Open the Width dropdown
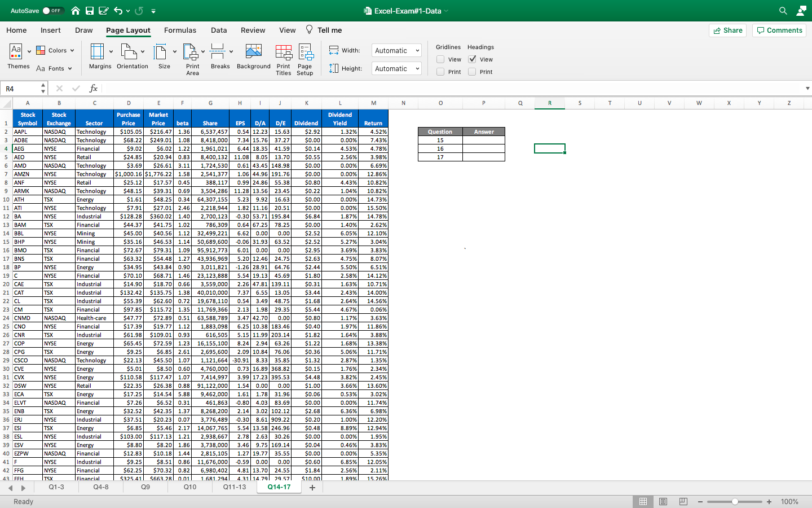The image size is (812, 508). pos(396,50)
